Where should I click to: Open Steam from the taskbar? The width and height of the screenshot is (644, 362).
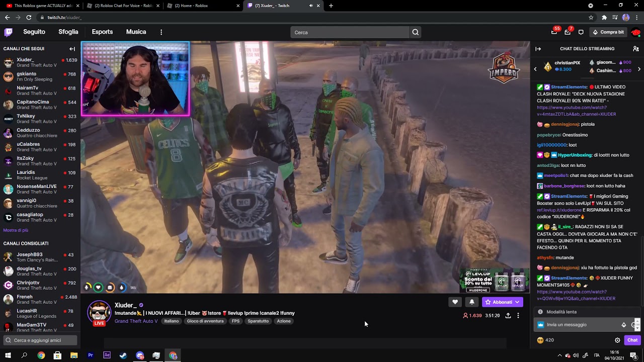pos(123,355)
